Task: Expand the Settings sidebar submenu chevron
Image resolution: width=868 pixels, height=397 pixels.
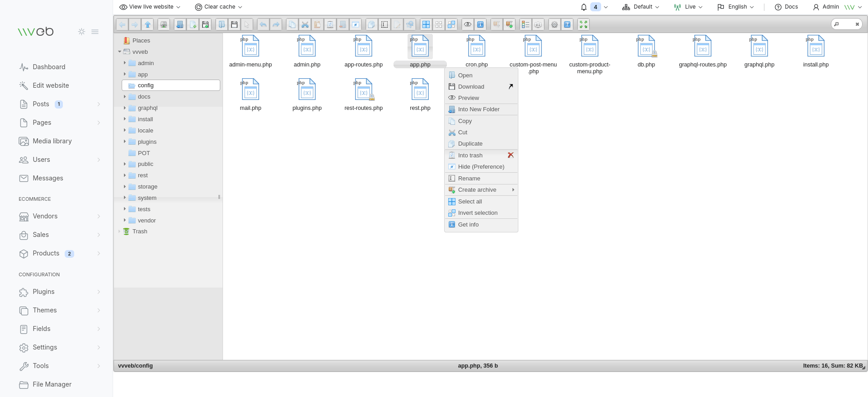Action: (x=99, y=347)
